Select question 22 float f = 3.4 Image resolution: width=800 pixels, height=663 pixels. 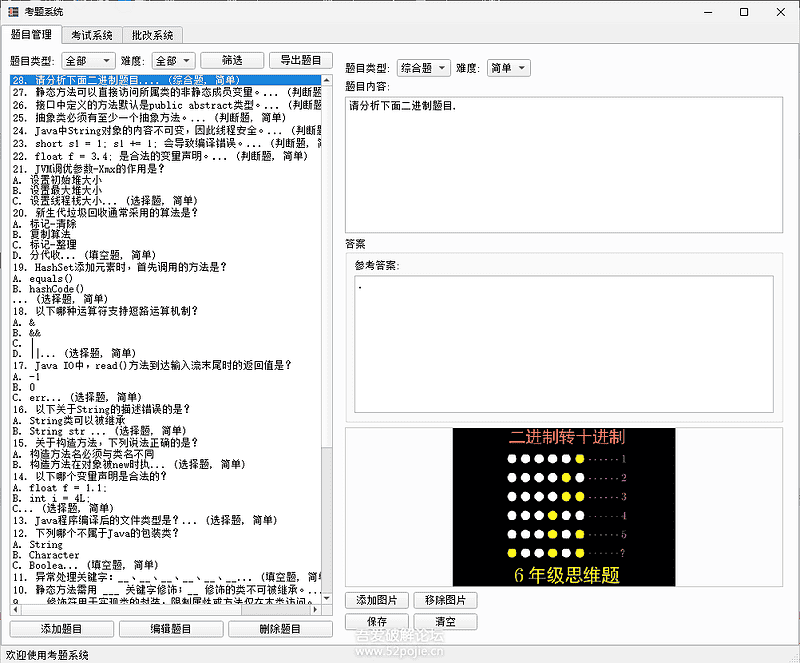(x=166, y=156)
